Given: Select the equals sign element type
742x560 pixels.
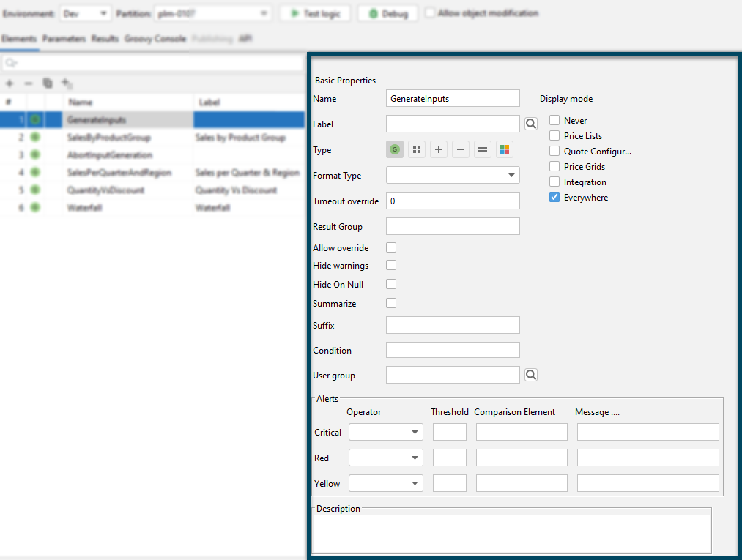Looking at the screenshot, I should click(x=483, y=149).
